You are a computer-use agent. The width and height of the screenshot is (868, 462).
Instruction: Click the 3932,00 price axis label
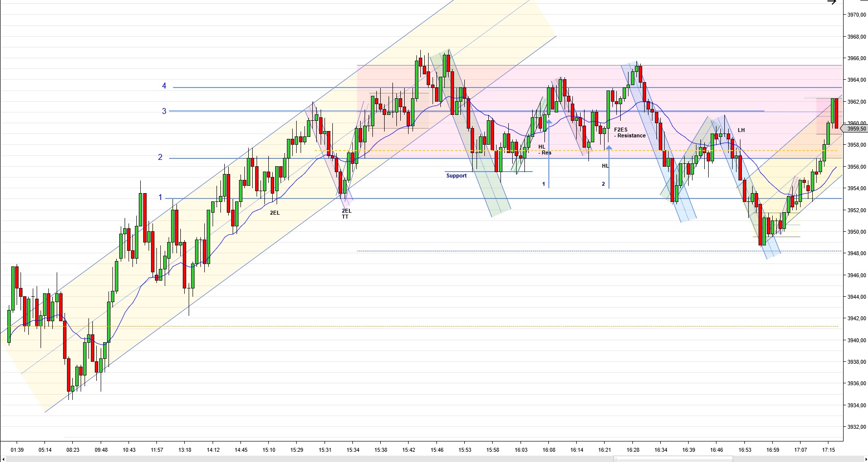pyautogui.click(x=856, y=427)
